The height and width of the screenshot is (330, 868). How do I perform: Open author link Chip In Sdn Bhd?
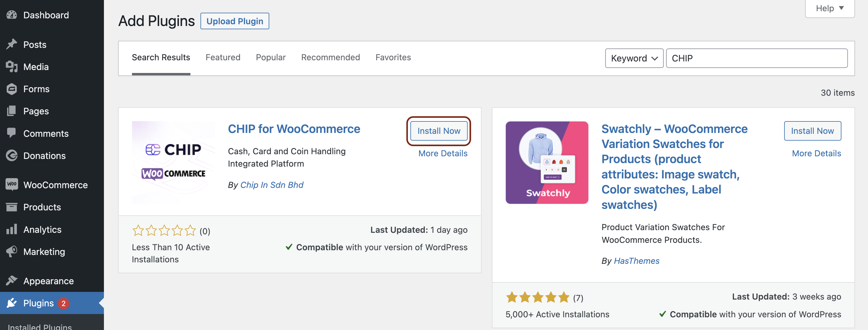272,185
